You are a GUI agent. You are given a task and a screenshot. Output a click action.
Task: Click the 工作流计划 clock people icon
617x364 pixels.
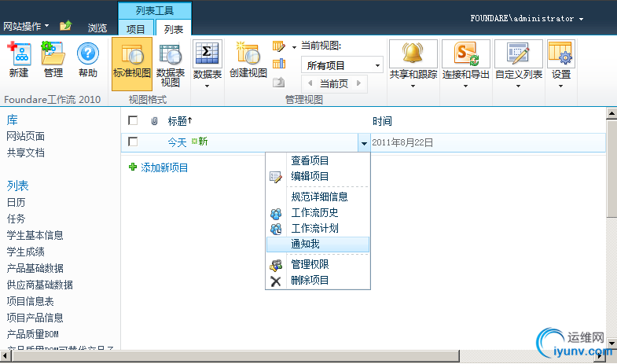276,229
